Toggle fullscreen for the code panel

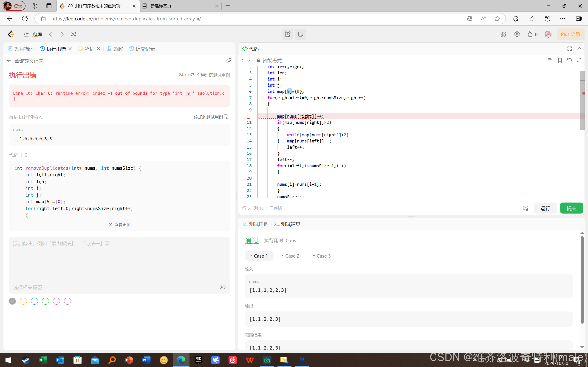569,49
